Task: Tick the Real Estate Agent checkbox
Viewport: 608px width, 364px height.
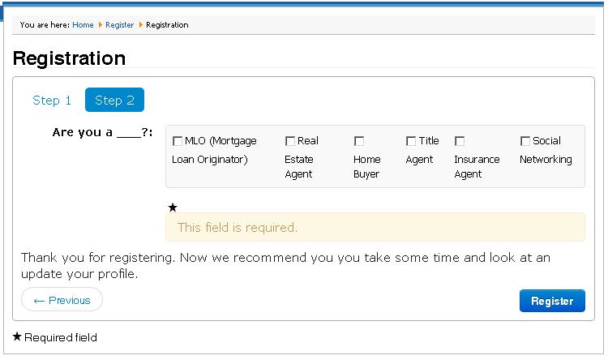Action: tap(290, 141)
